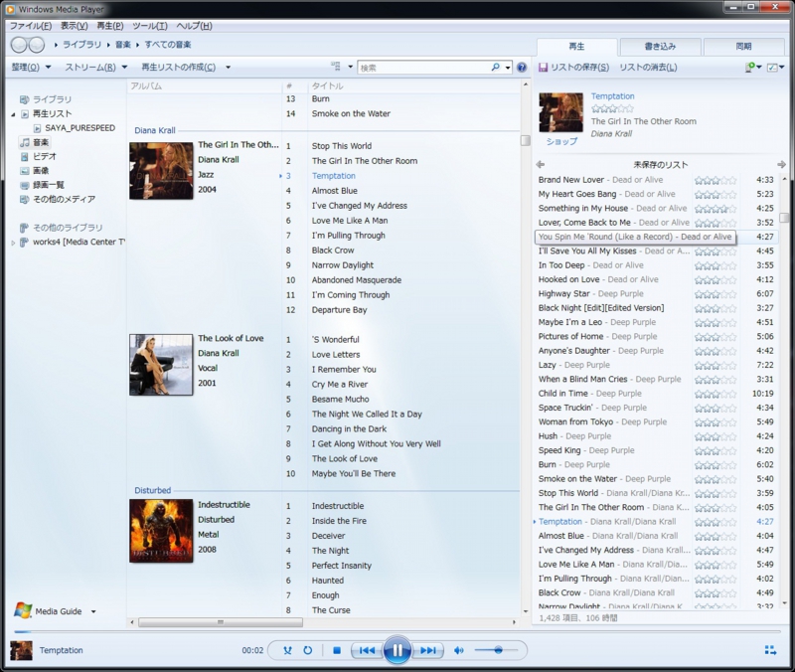
Task: Click リストの消去(L) button
Action: pos(648,68)
